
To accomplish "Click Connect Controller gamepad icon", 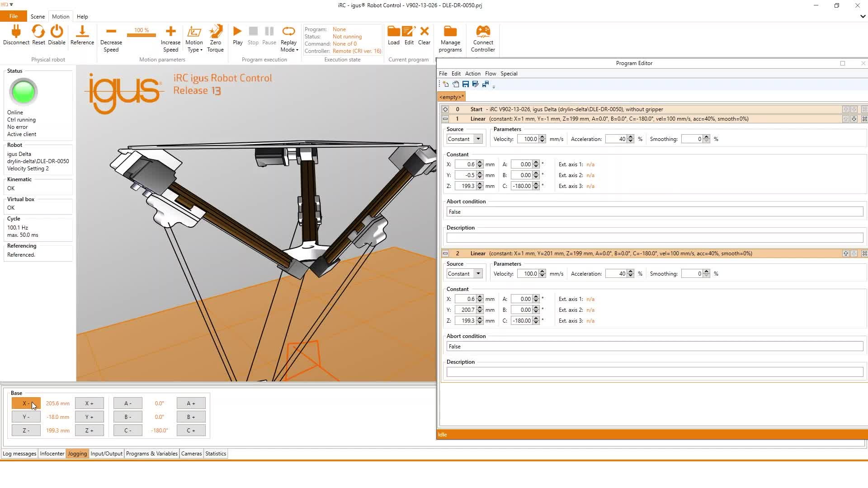I will pyautogui.click(x=483, y=31).
